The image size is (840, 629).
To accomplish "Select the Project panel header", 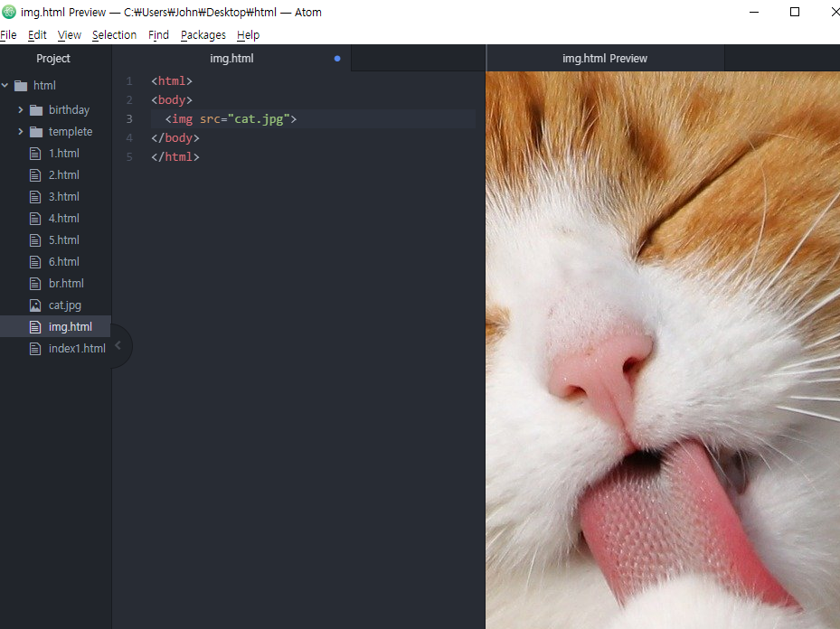I will point(53,59).
